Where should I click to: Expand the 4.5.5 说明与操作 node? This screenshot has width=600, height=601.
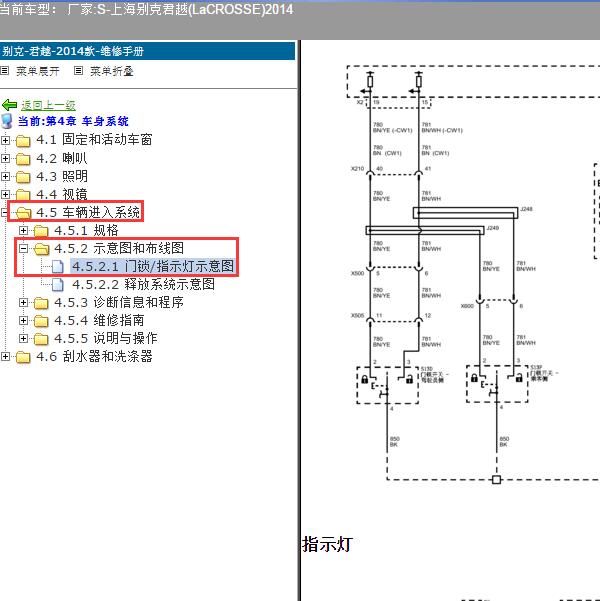pos(23,338)
